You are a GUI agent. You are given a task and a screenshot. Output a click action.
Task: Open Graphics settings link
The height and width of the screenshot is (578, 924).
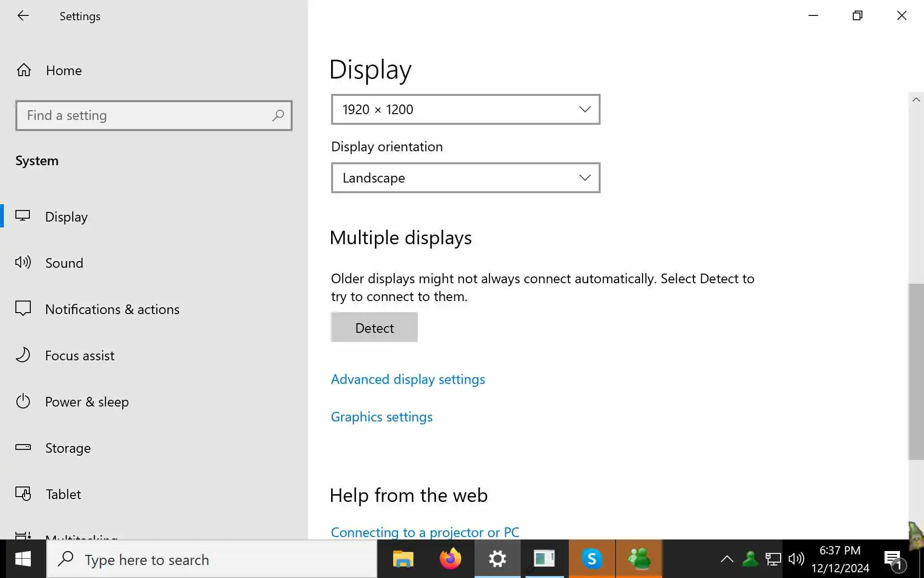[382, 417]
